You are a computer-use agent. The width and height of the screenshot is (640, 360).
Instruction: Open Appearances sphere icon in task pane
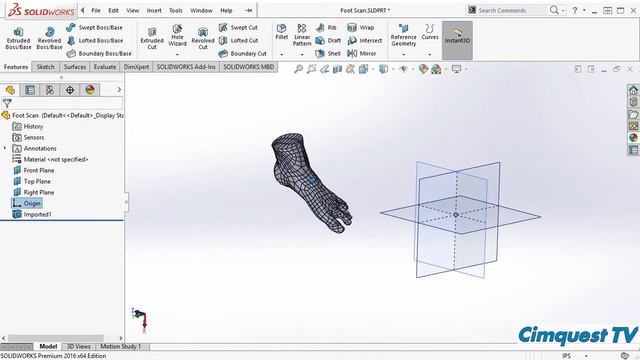(x=633, y=138)
